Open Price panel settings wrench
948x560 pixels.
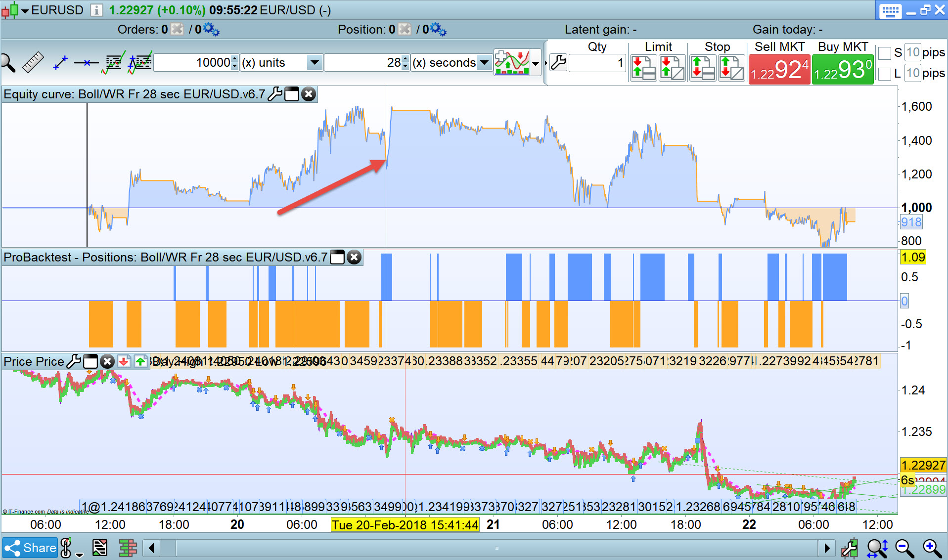tap(74, 361)
